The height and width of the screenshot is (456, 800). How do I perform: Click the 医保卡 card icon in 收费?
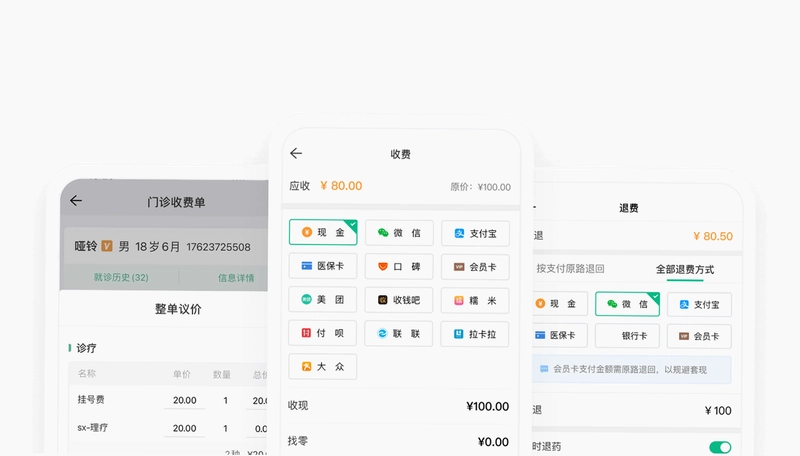pos(306,266)
